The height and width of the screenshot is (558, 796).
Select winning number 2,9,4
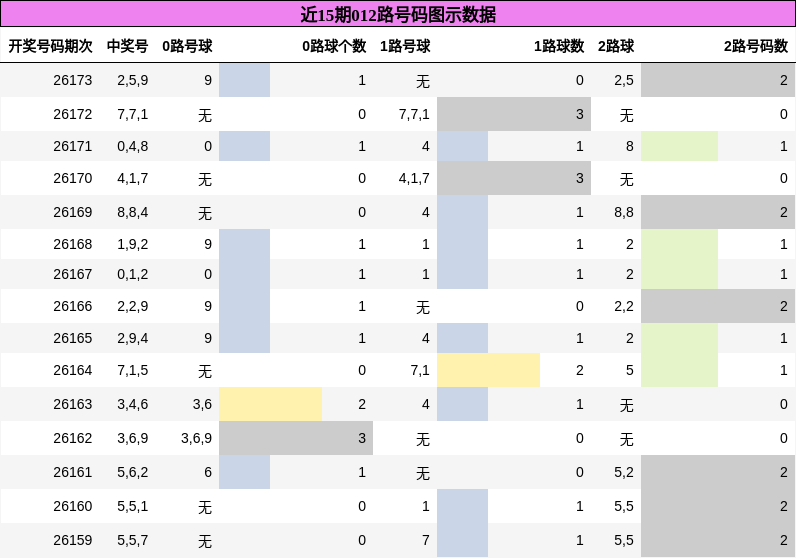(132, 338)
